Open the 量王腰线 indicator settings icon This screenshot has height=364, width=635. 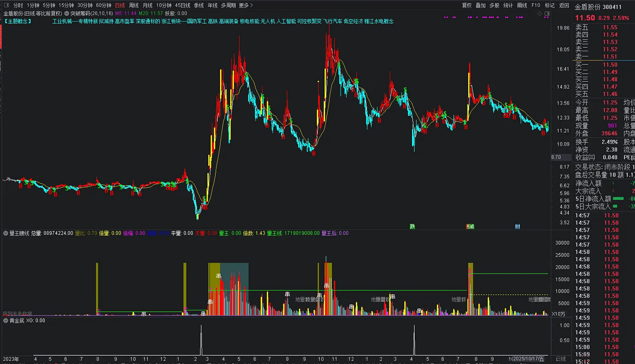click(6, 233)
